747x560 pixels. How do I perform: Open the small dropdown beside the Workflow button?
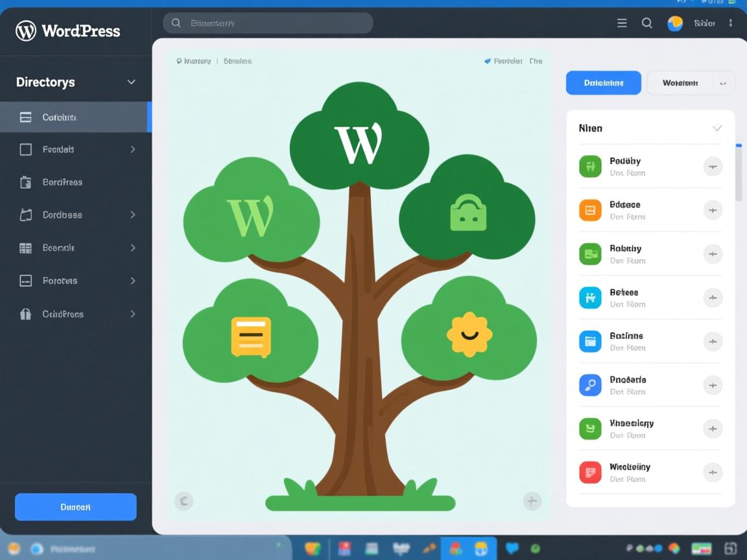(x=723, y=83)
